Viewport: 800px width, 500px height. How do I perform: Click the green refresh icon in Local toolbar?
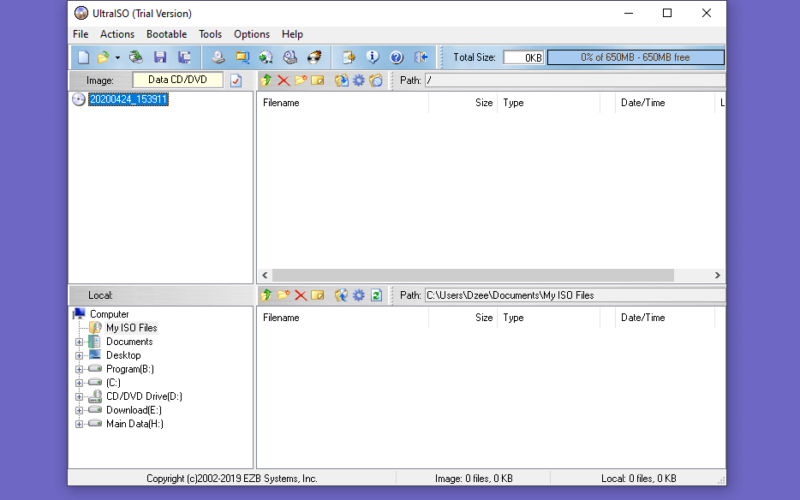376,295
